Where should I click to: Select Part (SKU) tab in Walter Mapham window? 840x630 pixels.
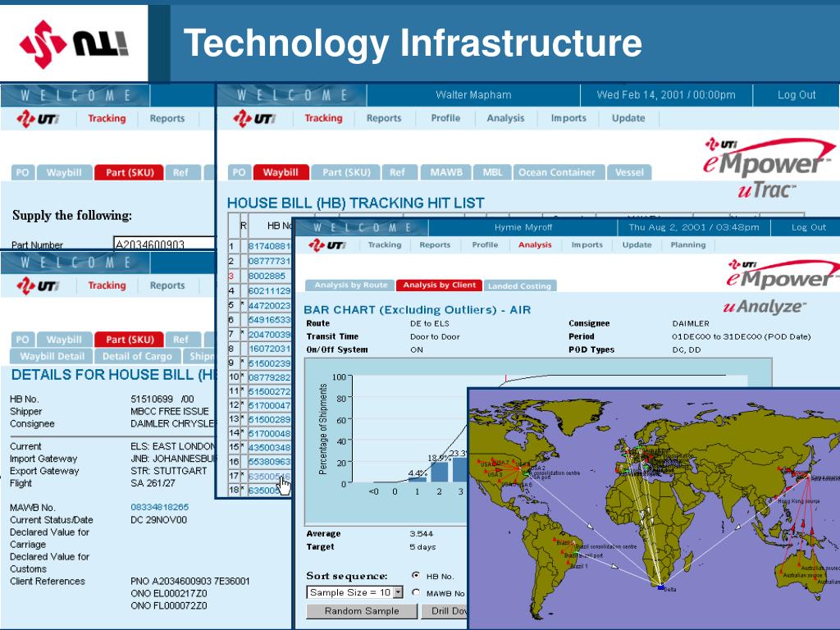(x=346, y=172)
